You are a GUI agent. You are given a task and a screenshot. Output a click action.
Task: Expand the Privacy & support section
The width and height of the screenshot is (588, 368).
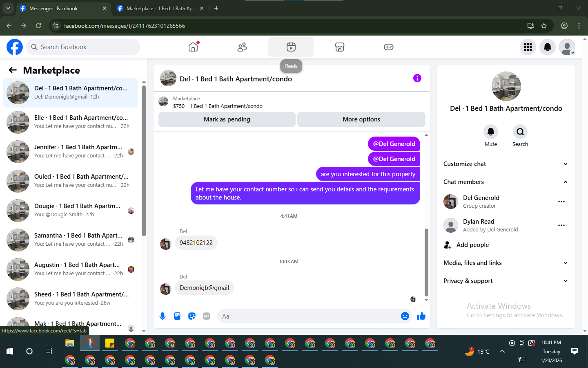(x=506, y=281)
